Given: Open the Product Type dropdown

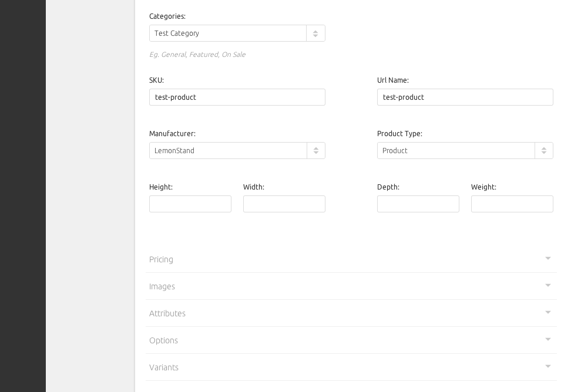Looking at the screenshot, I should 456,151.
